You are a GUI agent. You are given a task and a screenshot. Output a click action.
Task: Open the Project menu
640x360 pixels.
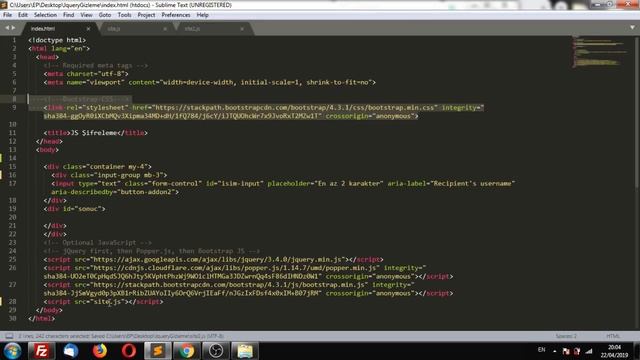click(146, 15)
